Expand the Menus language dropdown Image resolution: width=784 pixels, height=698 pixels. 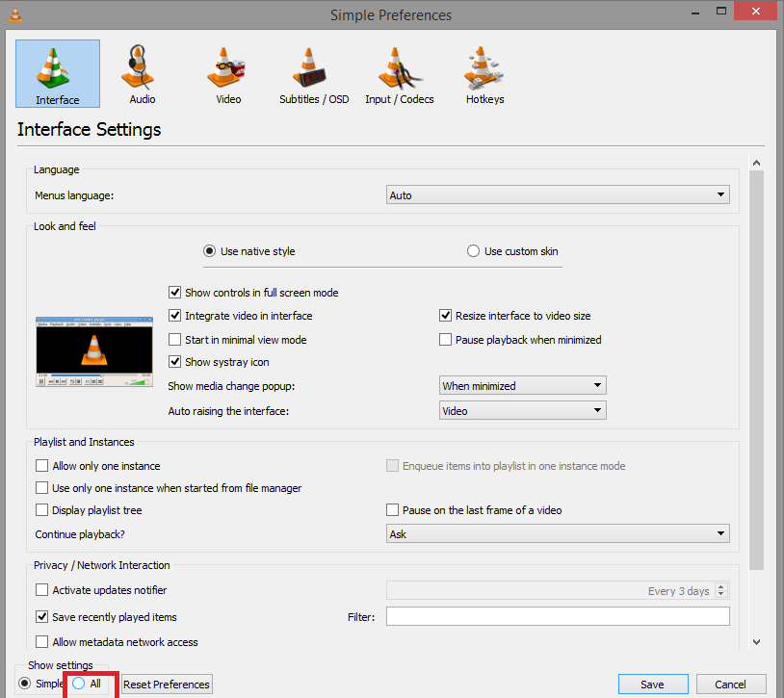pos(558,195)
